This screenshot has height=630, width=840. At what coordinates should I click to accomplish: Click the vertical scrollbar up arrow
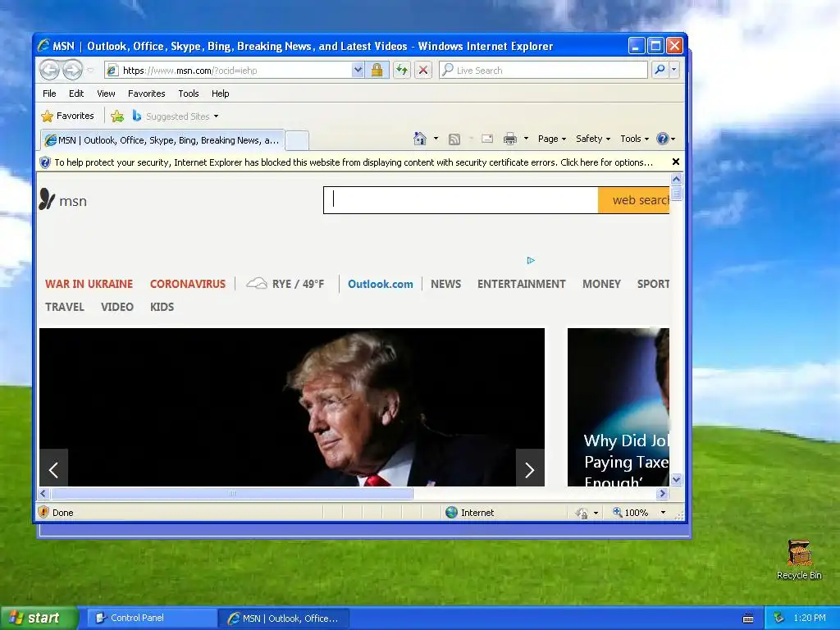[x=676, y=179]
